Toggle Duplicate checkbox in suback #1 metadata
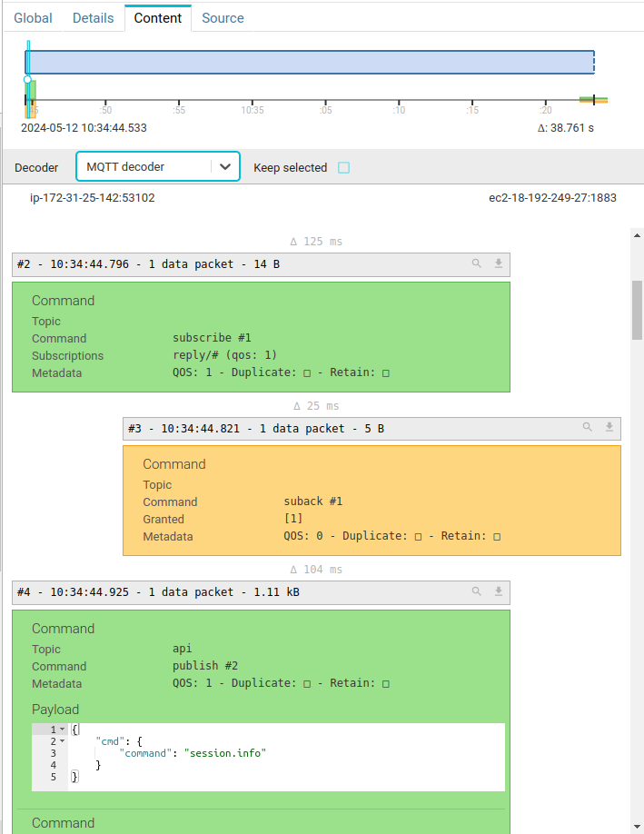The height and width of the screenshot is (834, 644). pos(418,537)
